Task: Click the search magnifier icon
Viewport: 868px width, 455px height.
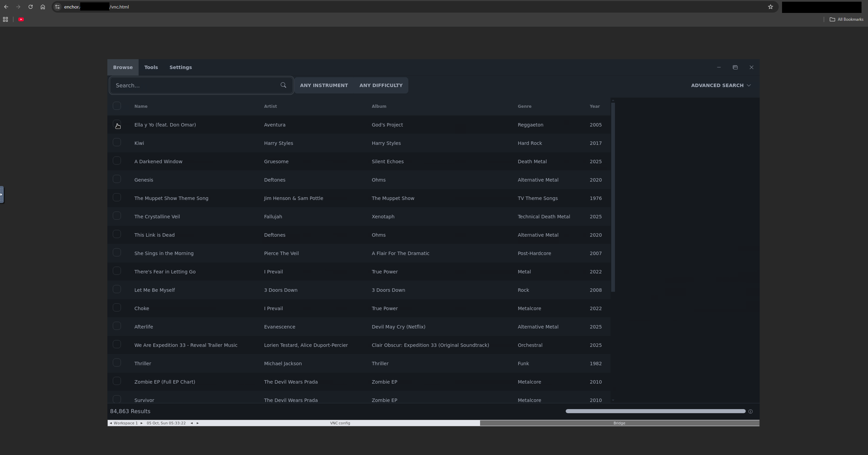Action: (283, 85)
